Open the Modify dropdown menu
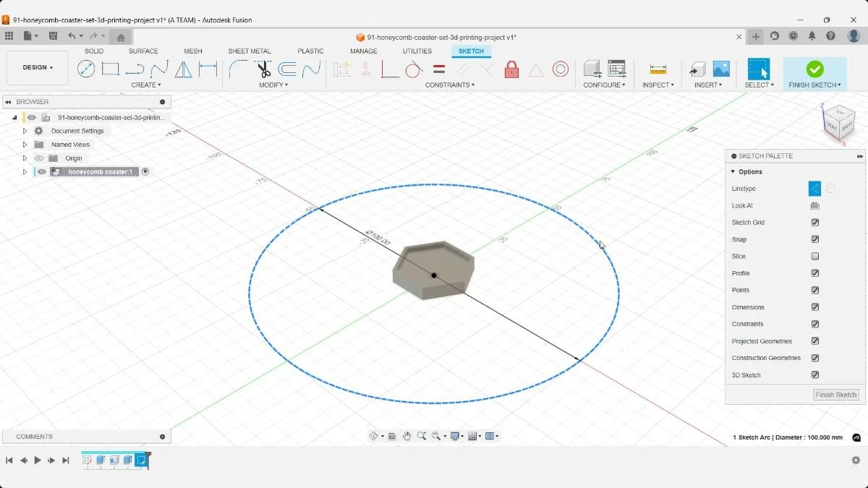 (275, 85)
